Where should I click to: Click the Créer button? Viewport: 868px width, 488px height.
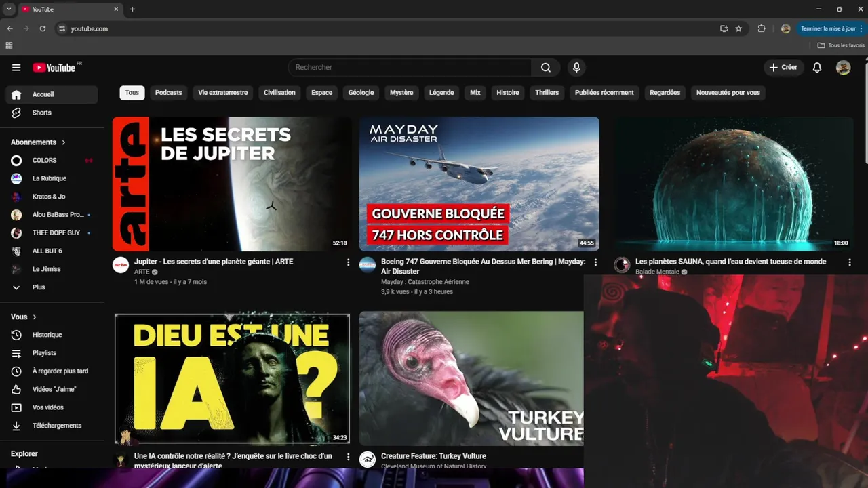tap(783, 67)
